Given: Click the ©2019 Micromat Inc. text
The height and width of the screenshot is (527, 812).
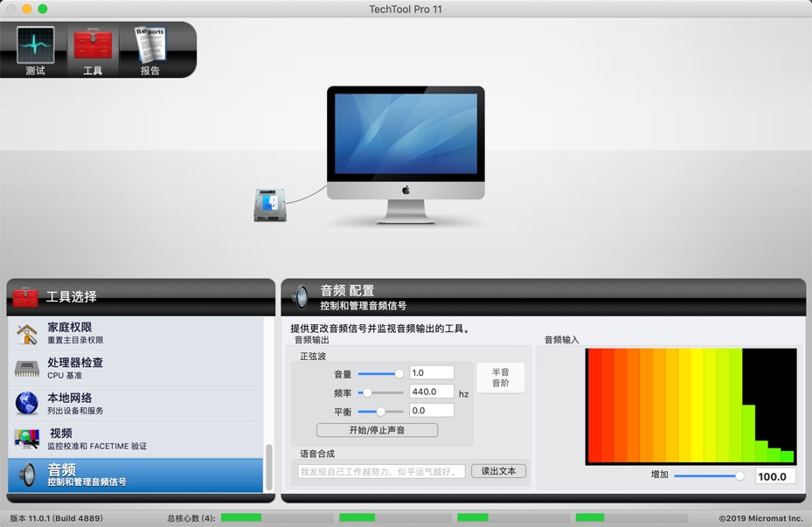Looking at the screenshot, I should tap(760, 518).
